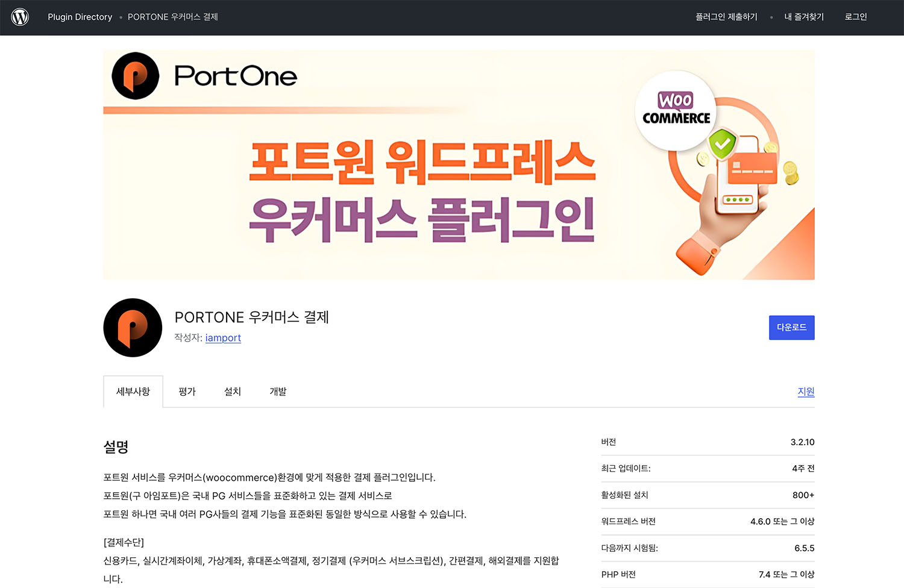Click the 작성자: label
Viewport: 904px width, 588px height.
point(188,338)
